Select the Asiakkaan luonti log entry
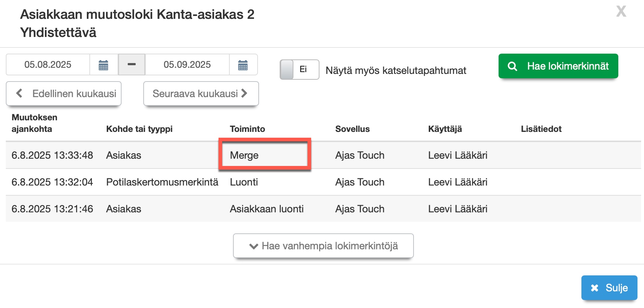This screenshot has height=308, width=644. coord(267,209)
